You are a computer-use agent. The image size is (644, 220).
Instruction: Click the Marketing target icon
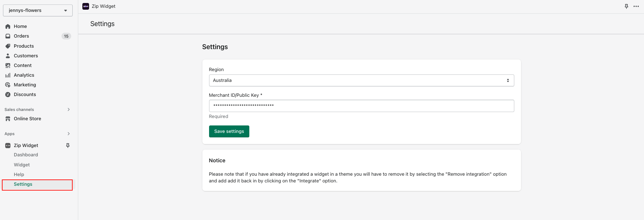8,85
